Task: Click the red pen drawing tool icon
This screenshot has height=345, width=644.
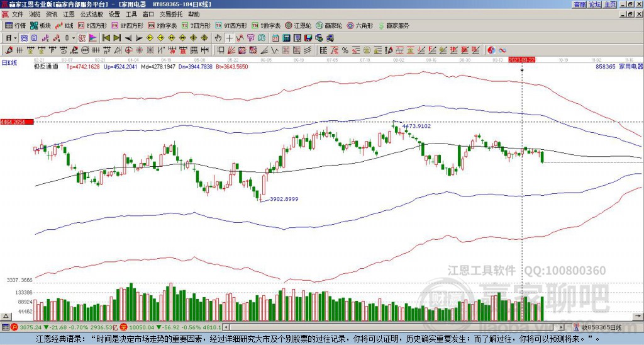Action: pos(8,50)
